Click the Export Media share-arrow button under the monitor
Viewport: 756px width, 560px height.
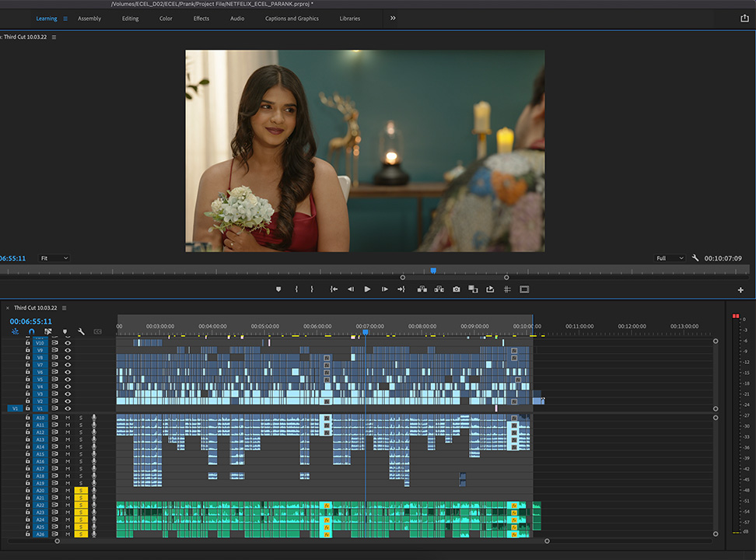point(490,289)
